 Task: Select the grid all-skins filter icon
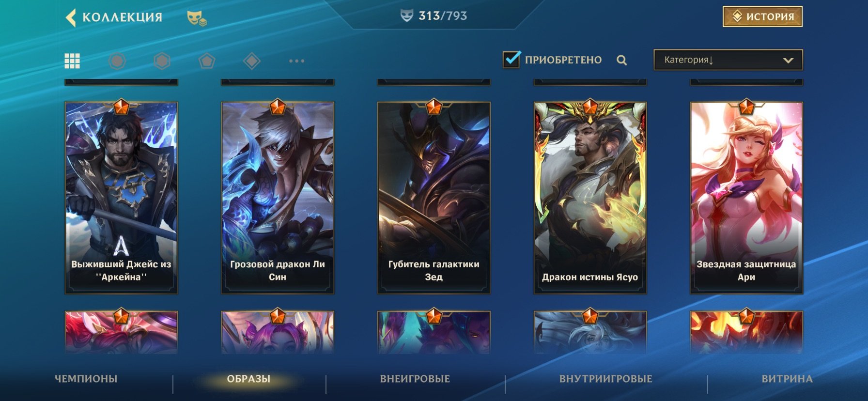point(72,61)
